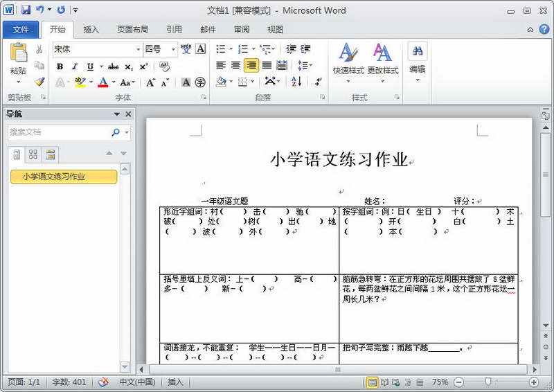Click the 搜索文档 search field
This screenshot has width=554, height=392.
[59, 132]
